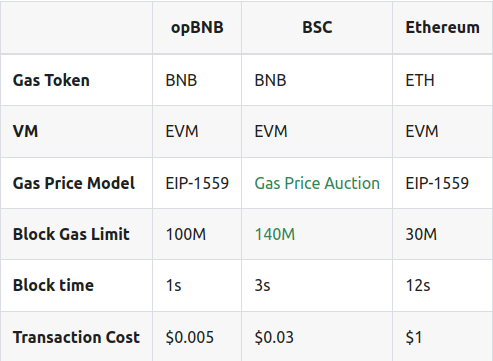Follow the green 140M link

275,234
